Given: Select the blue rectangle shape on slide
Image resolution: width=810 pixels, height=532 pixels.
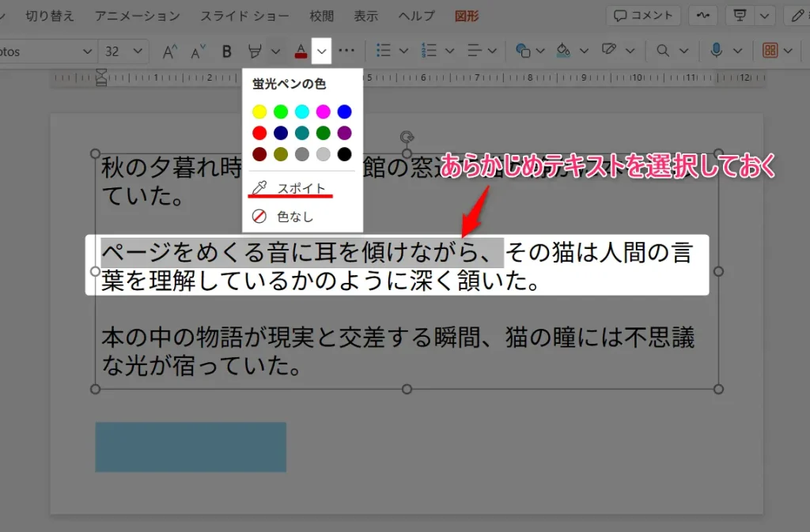Looking at the screenshot, I should tap(191, 447).
